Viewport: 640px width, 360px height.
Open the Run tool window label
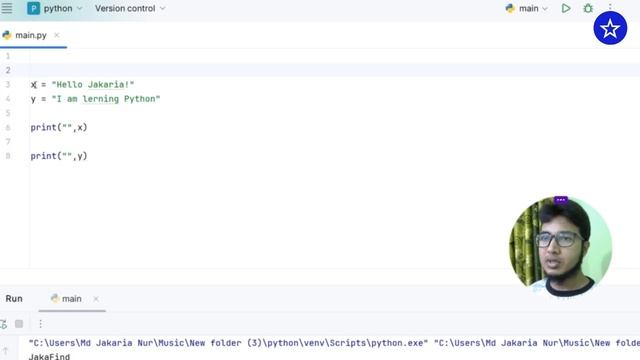[14, 299]
